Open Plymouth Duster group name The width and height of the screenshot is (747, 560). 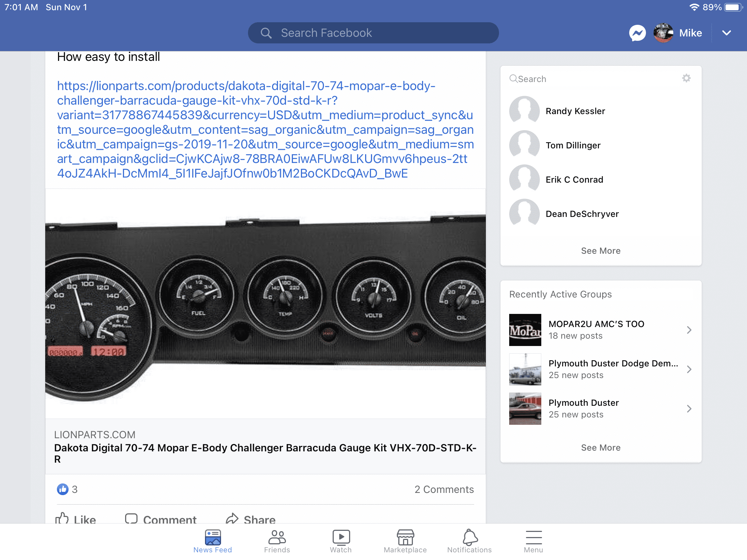pos(584,402)
